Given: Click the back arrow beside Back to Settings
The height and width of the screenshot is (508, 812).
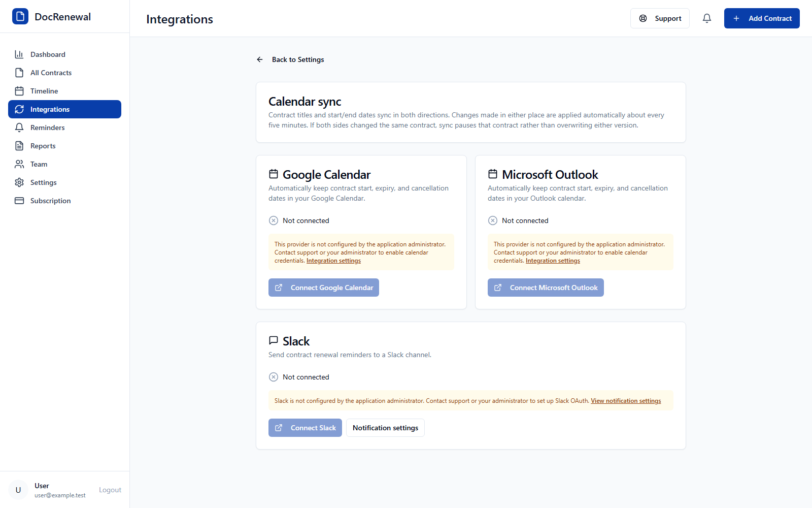Looking at the screenshot, I should 260,59.
